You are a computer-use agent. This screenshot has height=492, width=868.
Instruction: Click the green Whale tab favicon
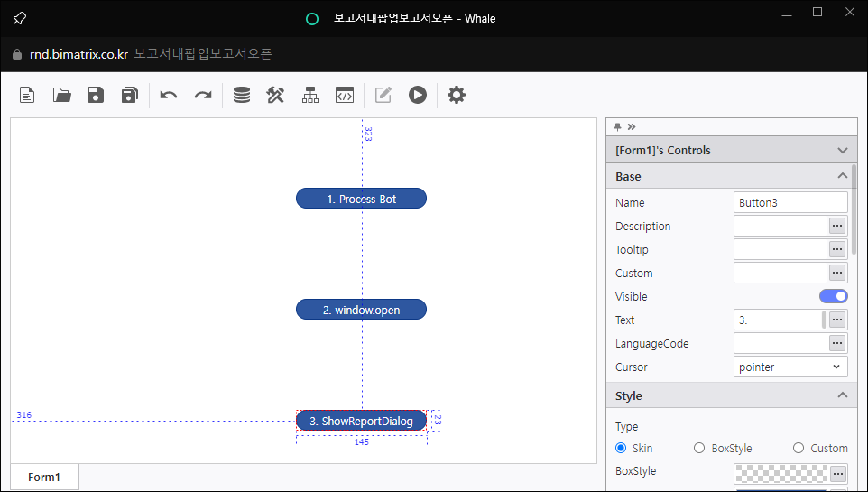coord(312,19)
